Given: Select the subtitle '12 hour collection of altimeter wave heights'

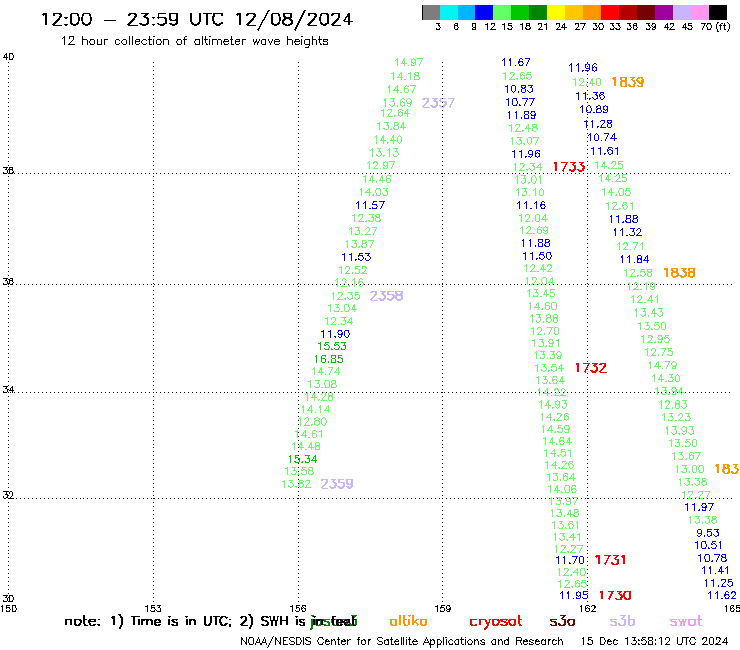Looking at the screenshot, I should tap(194, 41).
